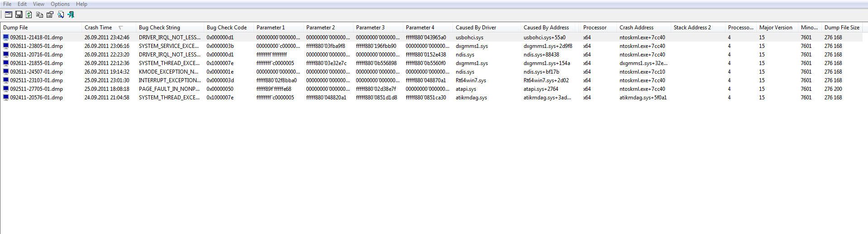The image size is (868, 234).
Task: Open the Help menu
Action: pos(81,4)
